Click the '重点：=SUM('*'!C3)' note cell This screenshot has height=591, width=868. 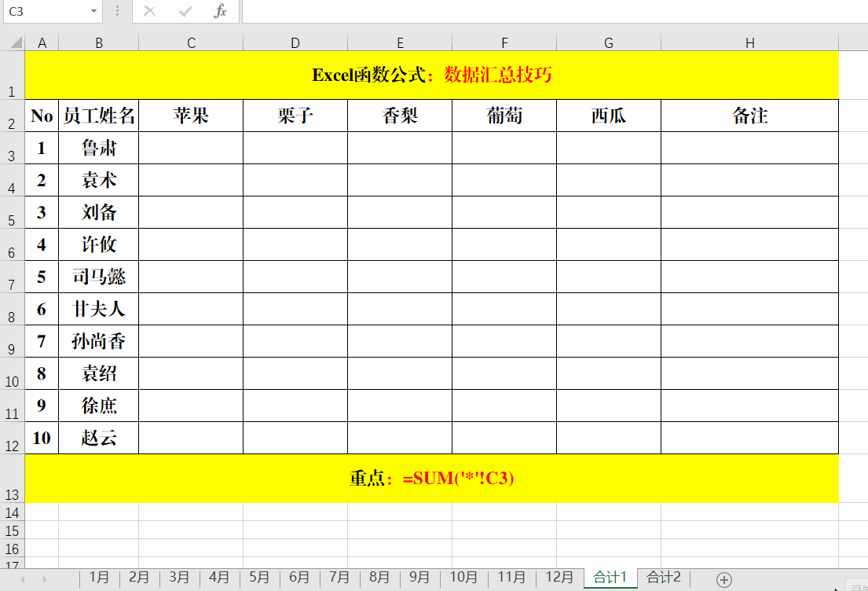coord(432,479)
